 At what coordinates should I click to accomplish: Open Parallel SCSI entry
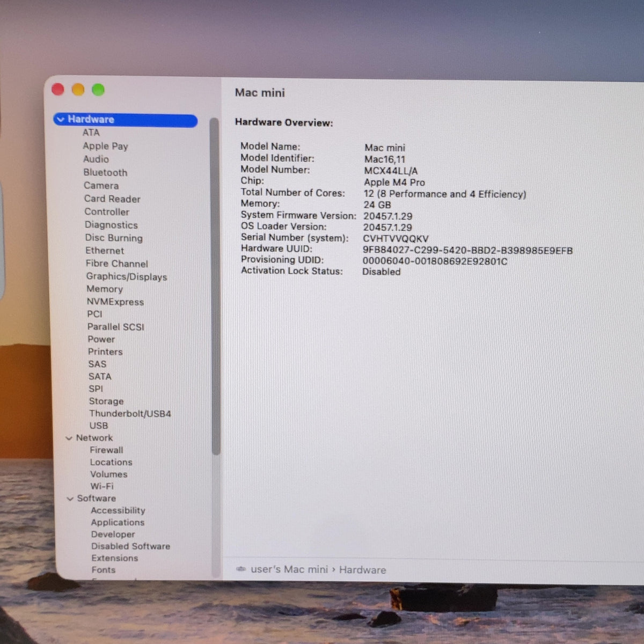(x=116, y=327)
